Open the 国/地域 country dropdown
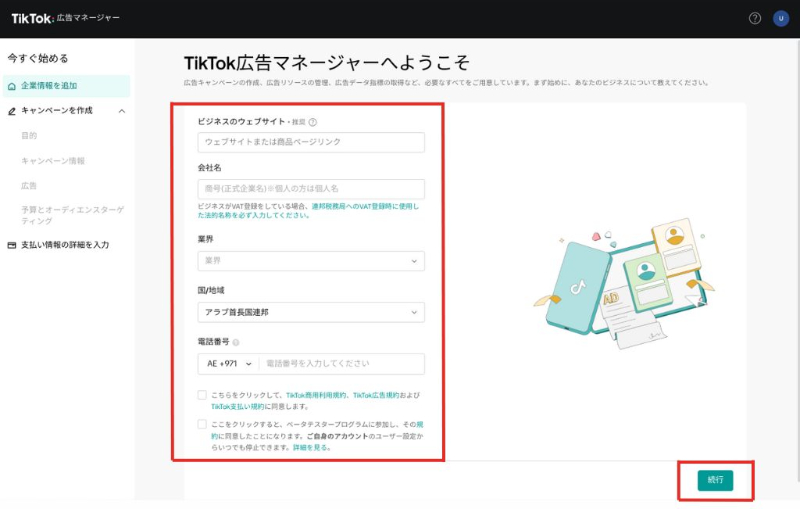Screen dimensions: 800x509 (x=311, y=313)
